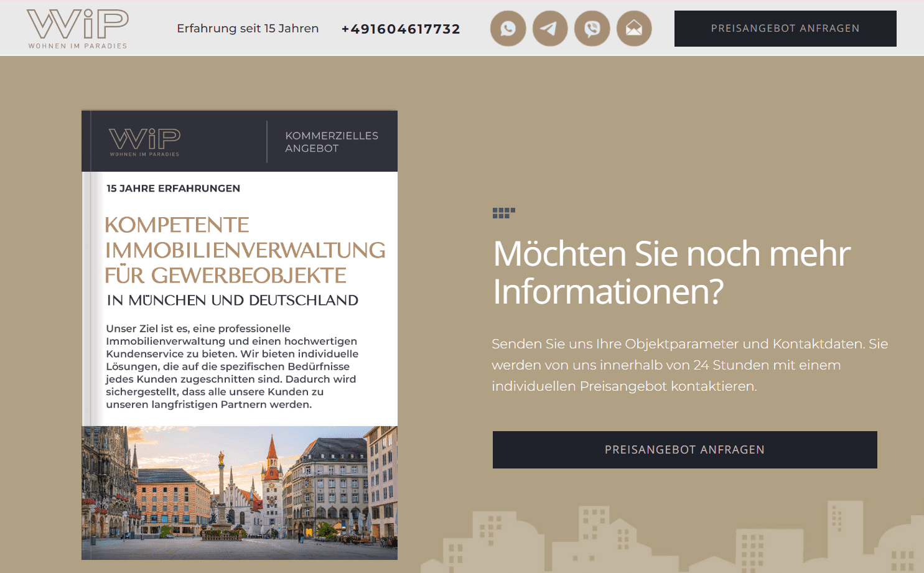Call the phone number +491604617732
The height and width of the screenshot is (573, 924).
click(x=401, y=29)
